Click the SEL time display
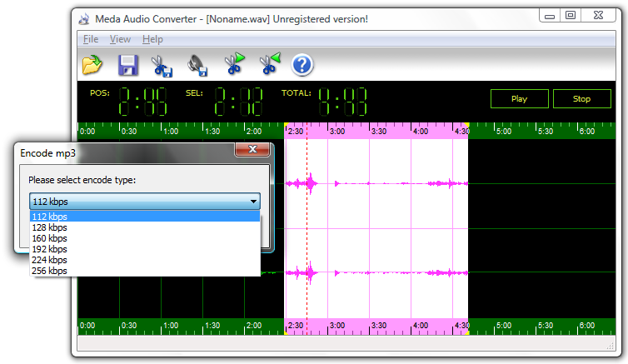This screenshot has height=364, width=628. 239,102
